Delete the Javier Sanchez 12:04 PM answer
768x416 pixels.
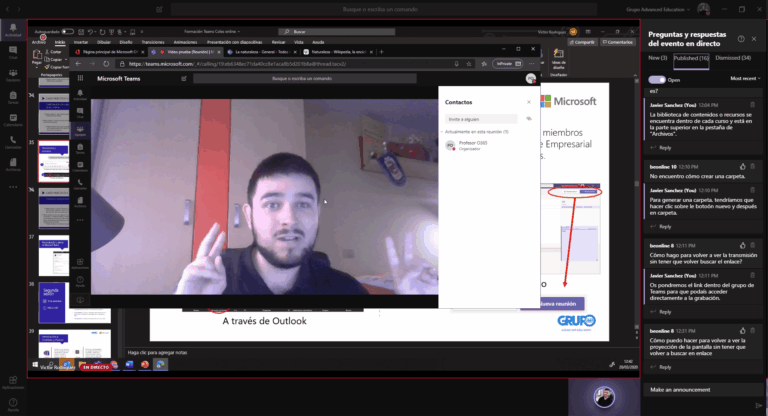point(752,105)
